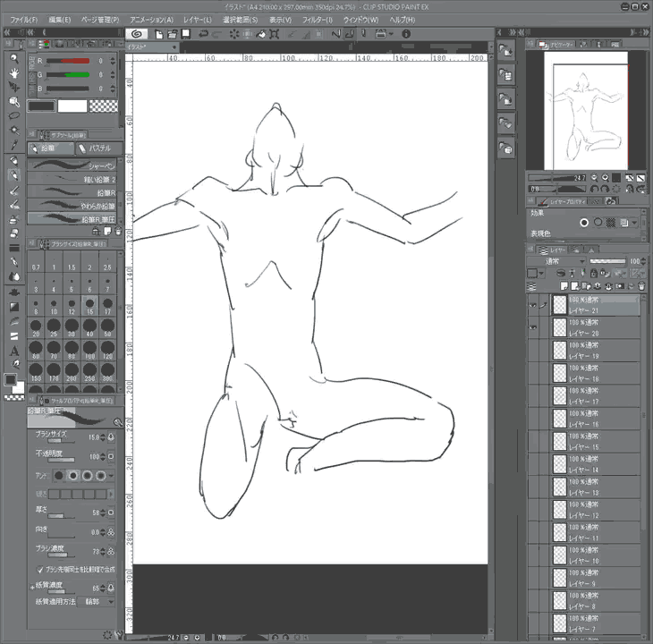Choose the Text tool

click(14, 350)
